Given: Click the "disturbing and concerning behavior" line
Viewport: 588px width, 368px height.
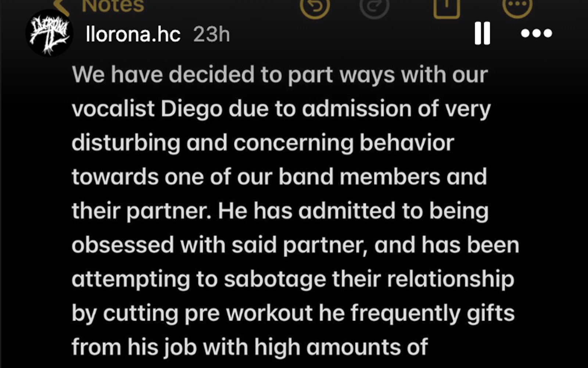Looking at the screenshot, I should 263,143.
